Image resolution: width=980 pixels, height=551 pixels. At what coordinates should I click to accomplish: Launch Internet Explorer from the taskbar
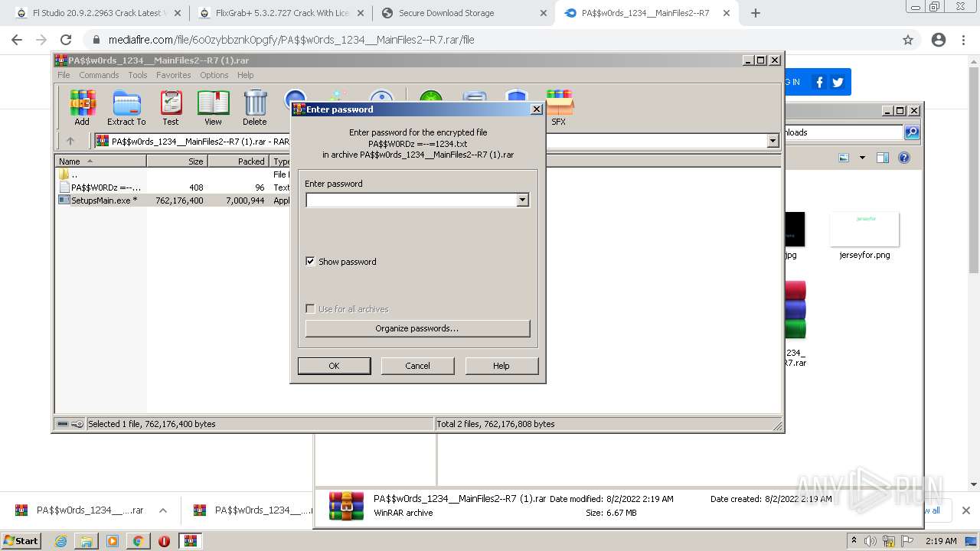[60, 540]
